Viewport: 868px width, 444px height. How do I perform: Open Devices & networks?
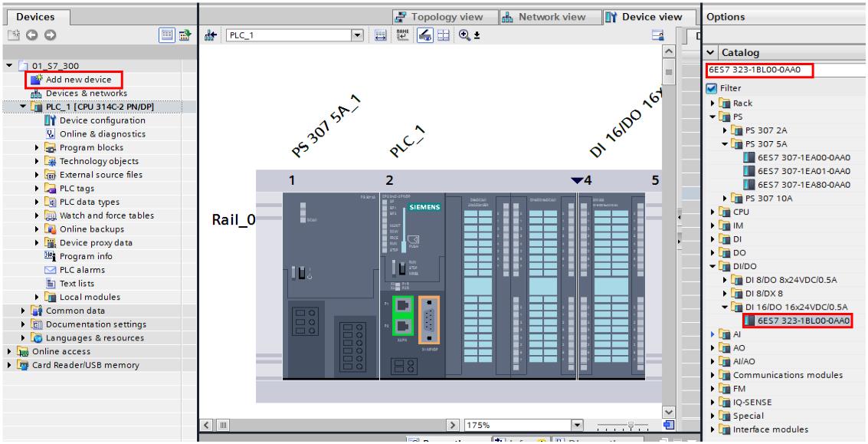coord(87,93)
